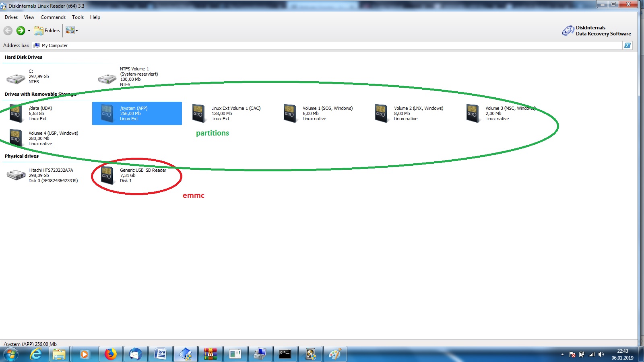644x362 pixels.
Task: Click the grey Back arrow button
Action: (x=8, y=31)
